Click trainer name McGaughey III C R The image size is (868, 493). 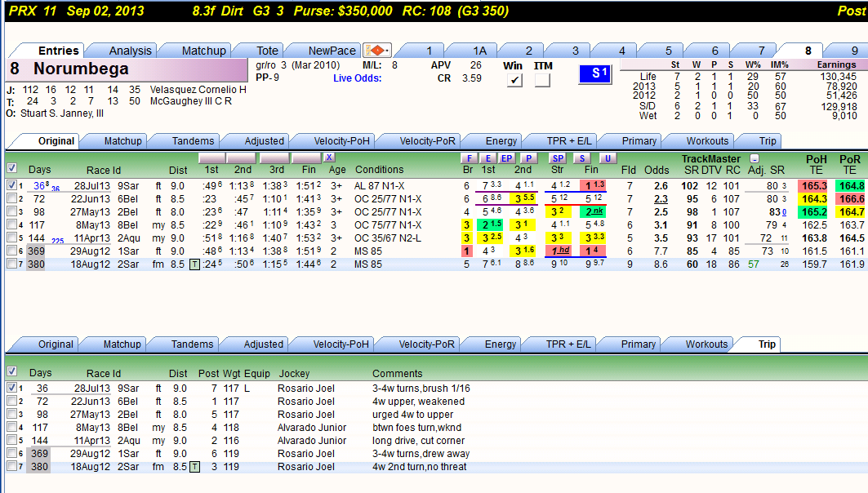[x=191, y=101]
